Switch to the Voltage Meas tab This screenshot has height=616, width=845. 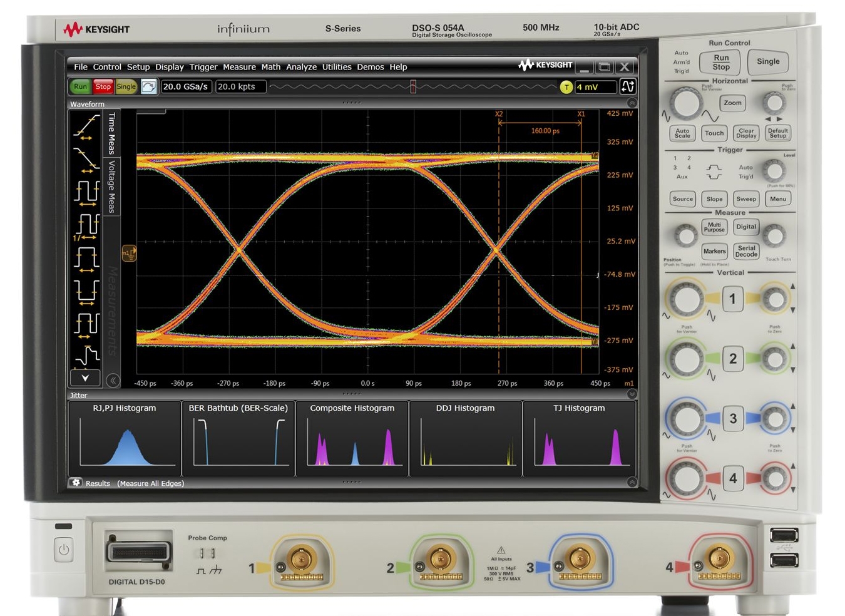[x=111, y=187]
